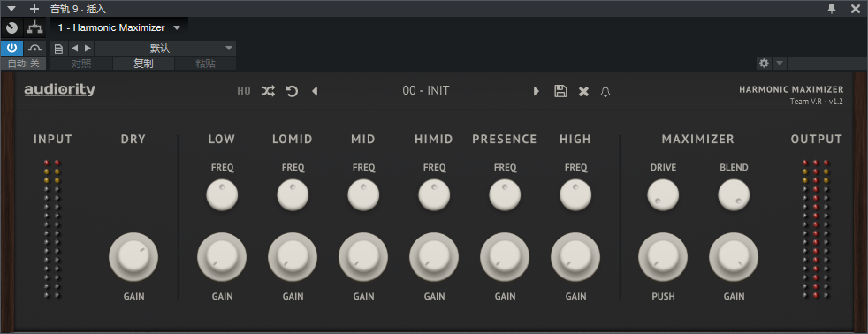The image size is (868, 334).
Task: Click the MID GAIN knob
Action: tap(363, 257)
